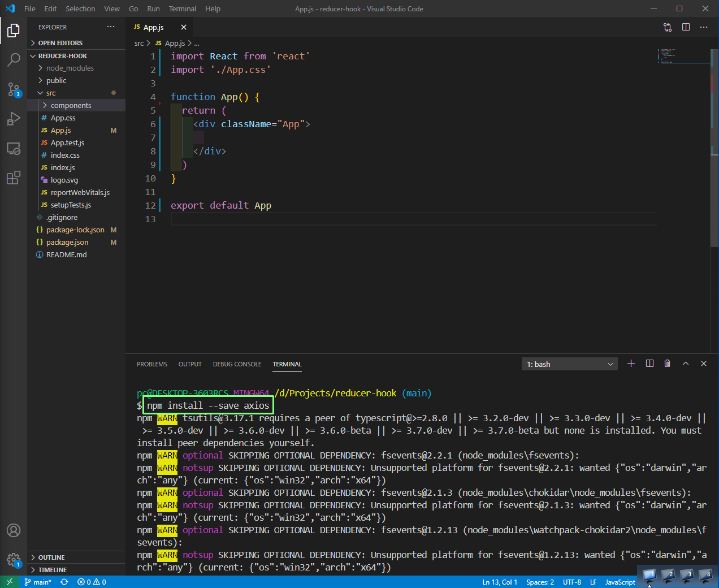Click the remote window status bar icon
The width and height of the screenshot is (719, 588).
click(10, 582)
